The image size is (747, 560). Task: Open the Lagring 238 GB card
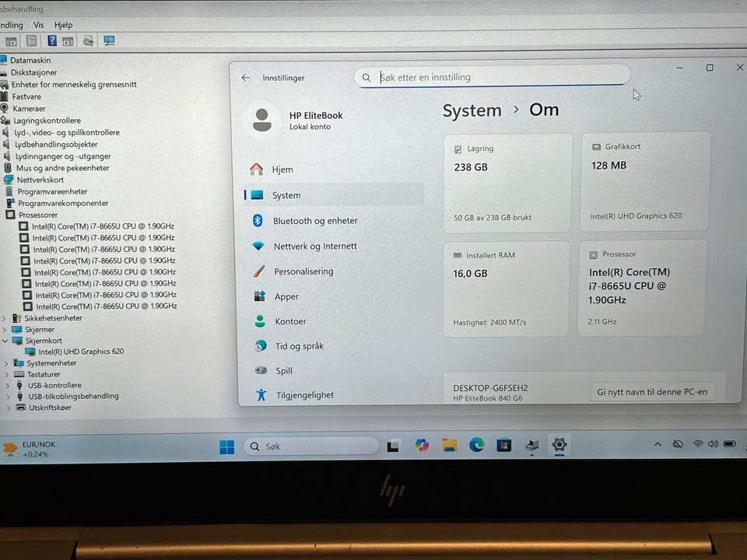coord(507,184)
